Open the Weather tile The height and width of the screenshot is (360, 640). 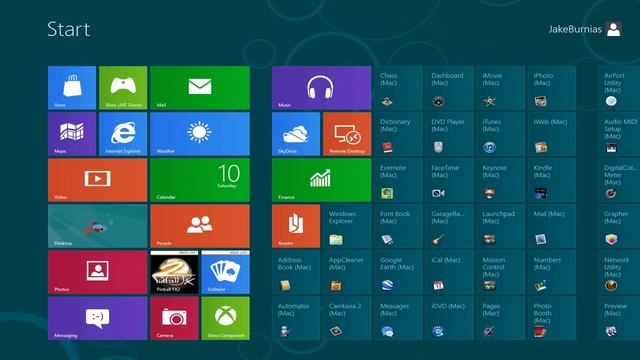coord(200,134)
